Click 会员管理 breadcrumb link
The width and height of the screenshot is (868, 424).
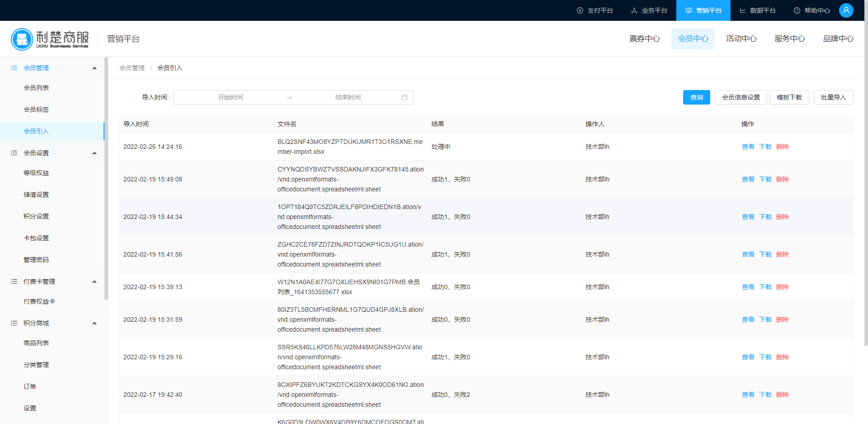click(x=132, y=68)
